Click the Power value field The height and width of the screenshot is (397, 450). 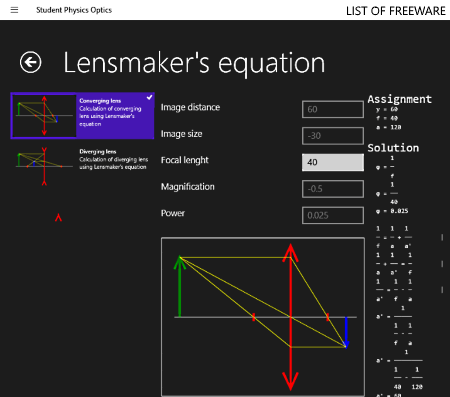[x=333, y=215]
